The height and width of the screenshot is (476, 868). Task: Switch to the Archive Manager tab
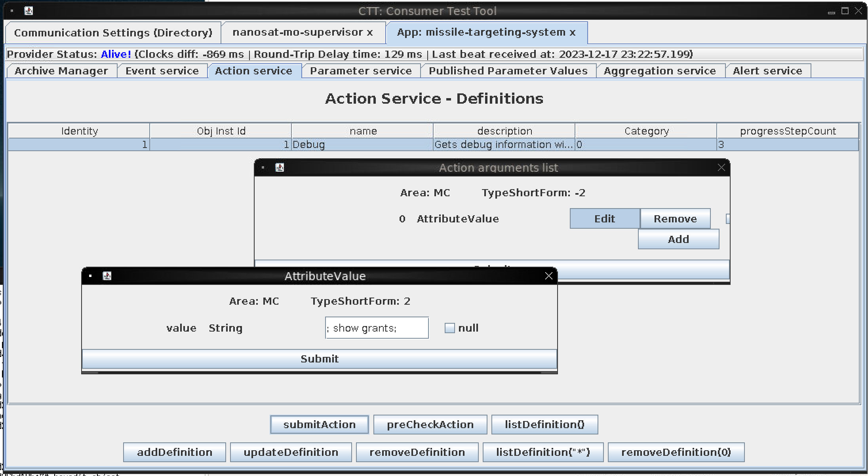pyautogui.click(x=61, y=71)
